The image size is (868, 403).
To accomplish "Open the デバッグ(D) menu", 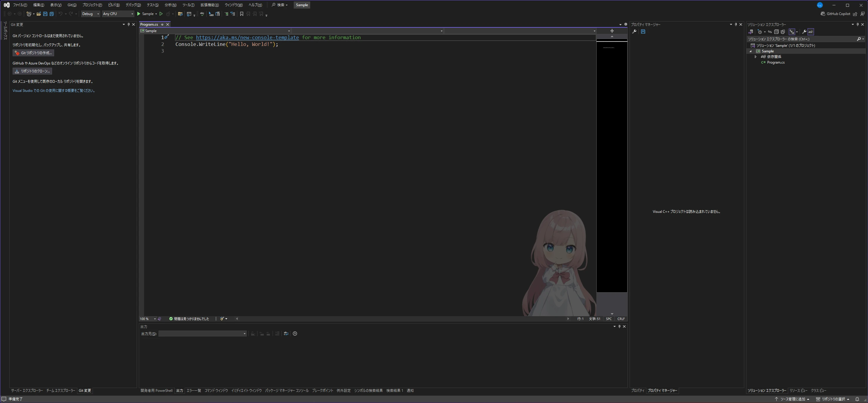I will pos(133,5).
